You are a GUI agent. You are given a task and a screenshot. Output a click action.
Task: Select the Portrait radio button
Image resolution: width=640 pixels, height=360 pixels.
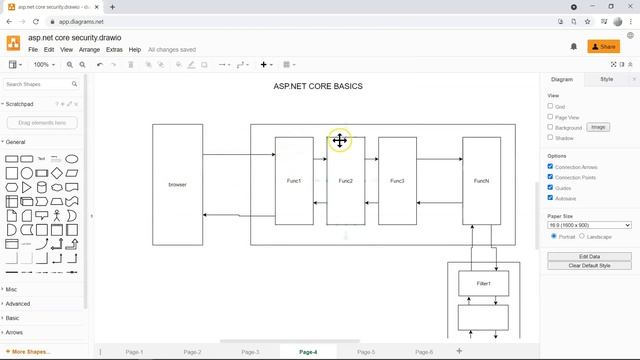click(x=554, y=236)
